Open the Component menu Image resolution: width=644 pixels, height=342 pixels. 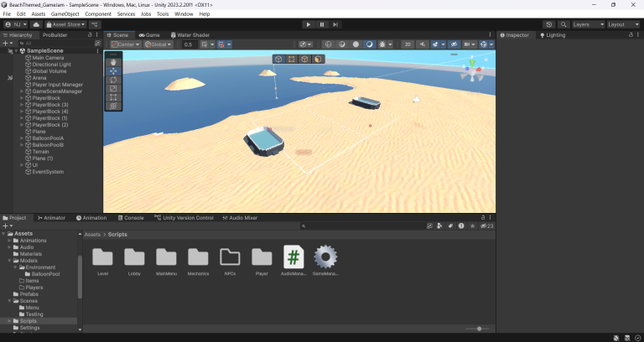[98, 14]
